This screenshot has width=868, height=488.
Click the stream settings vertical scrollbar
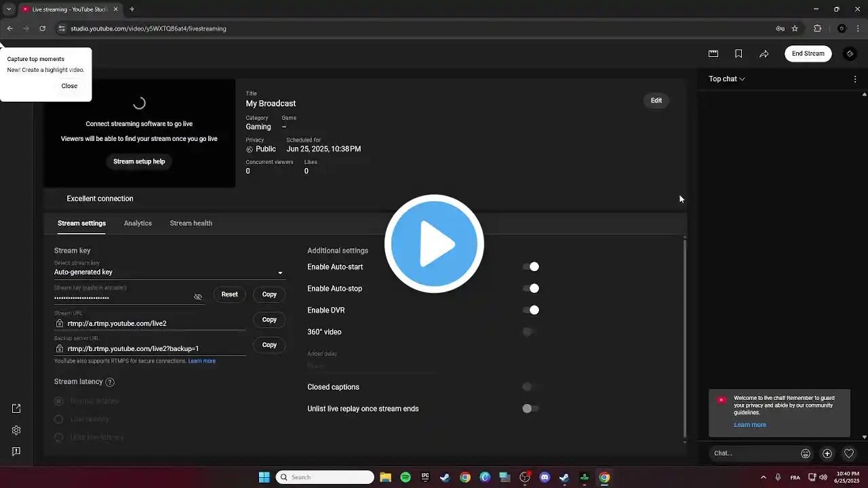[684, 338]
